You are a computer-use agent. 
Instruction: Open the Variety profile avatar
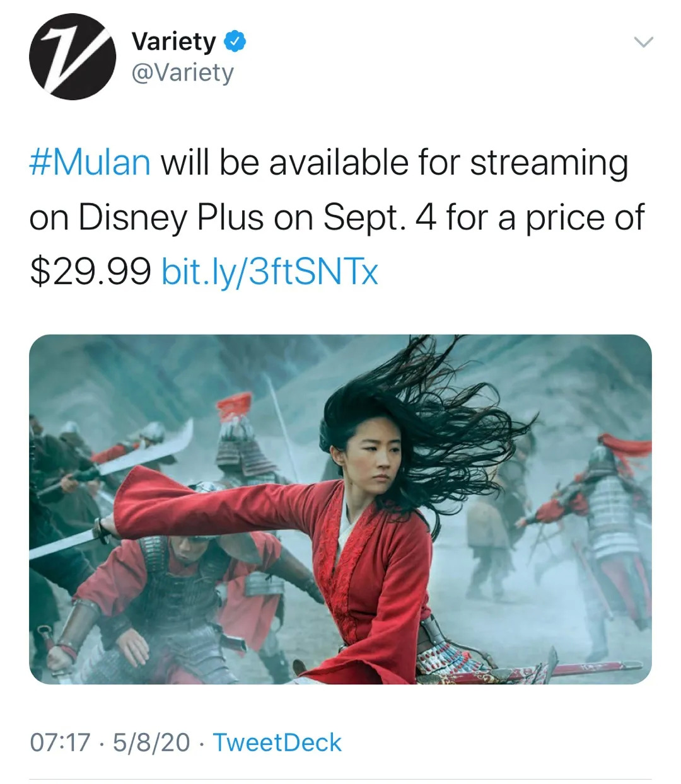pyautogui.click(x=73, y=57)
